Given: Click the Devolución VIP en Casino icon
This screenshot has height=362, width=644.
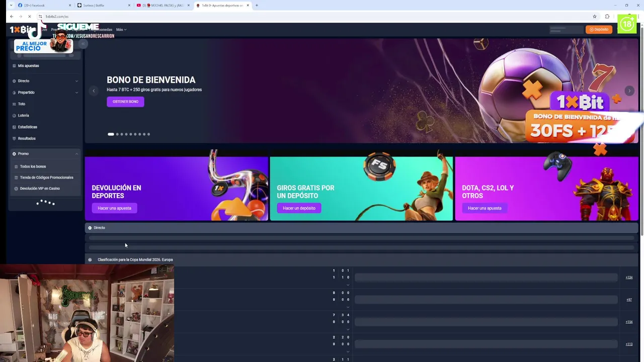Looking at the screenshot, I should pos(16,189).
